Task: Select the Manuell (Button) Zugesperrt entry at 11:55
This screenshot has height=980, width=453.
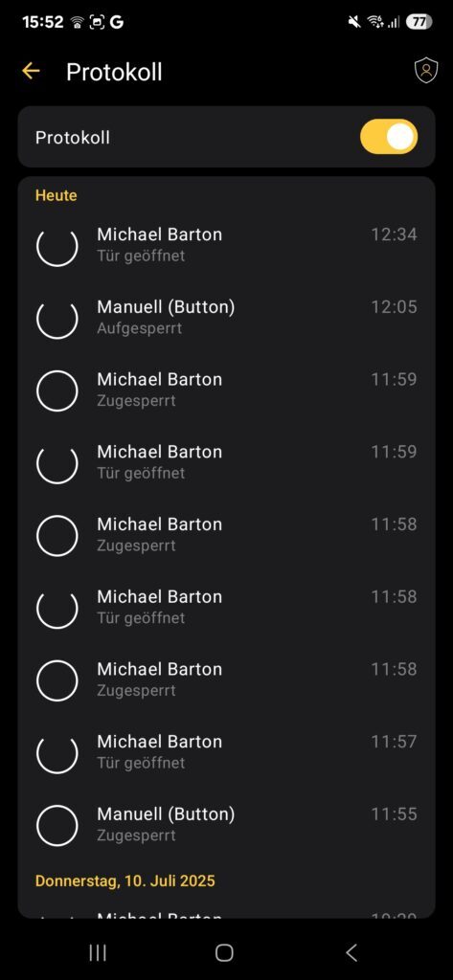Action: (x=226, y=825)
